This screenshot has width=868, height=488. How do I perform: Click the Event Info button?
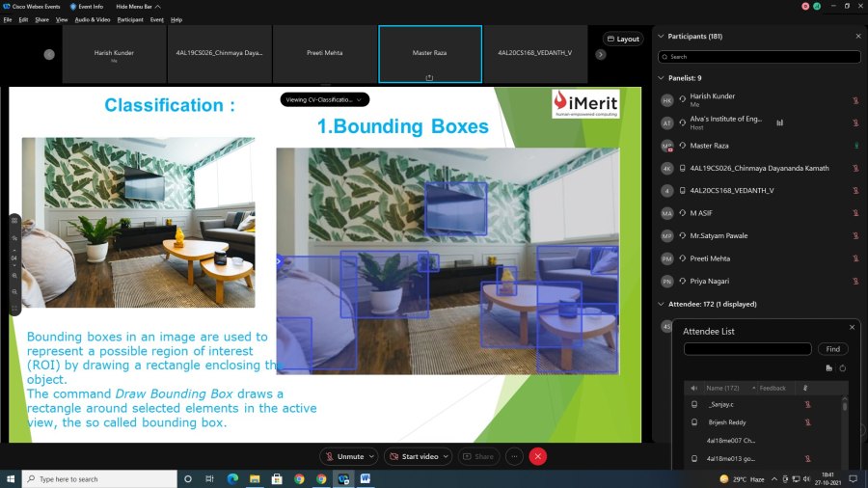pyautogui.click(x=87, y=7)
